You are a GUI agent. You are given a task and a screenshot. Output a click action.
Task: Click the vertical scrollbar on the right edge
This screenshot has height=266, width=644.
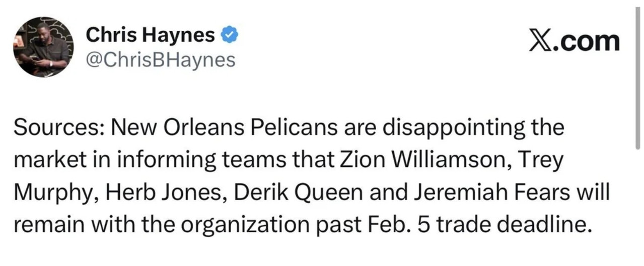pos(637,77)
